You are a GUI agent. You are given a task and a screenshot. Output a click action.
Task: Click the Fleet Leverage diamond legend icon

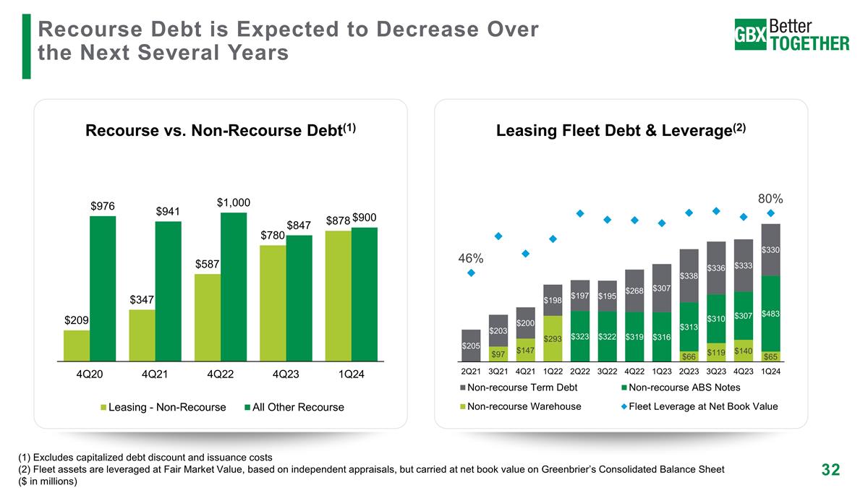624,406
